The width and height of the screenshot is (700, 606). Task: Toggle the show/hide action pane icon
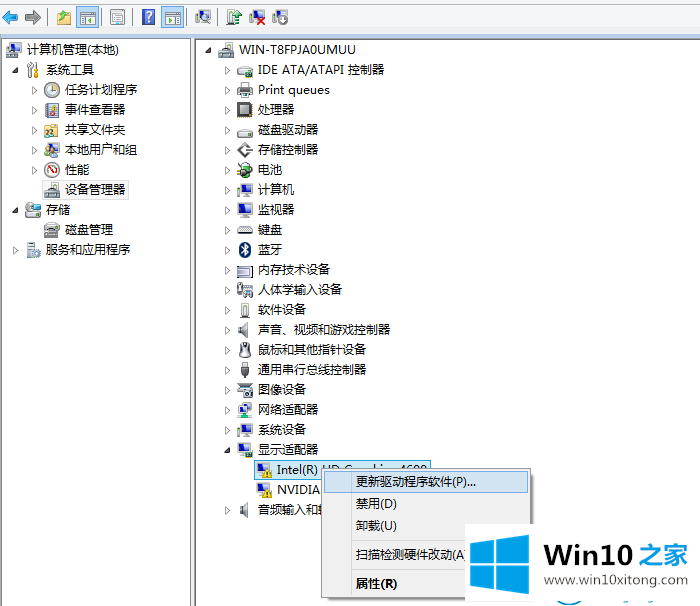click(172, 18)
